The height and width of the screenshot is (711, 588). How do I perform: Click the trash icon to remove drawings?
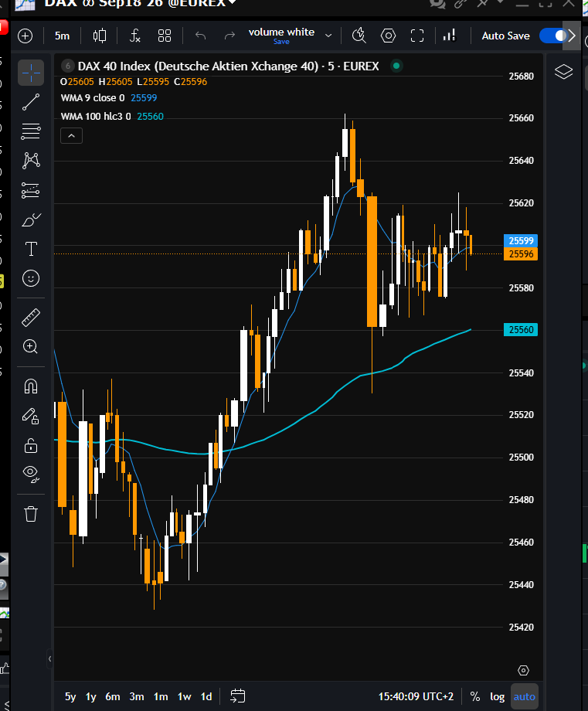click(x=31, y=514)
